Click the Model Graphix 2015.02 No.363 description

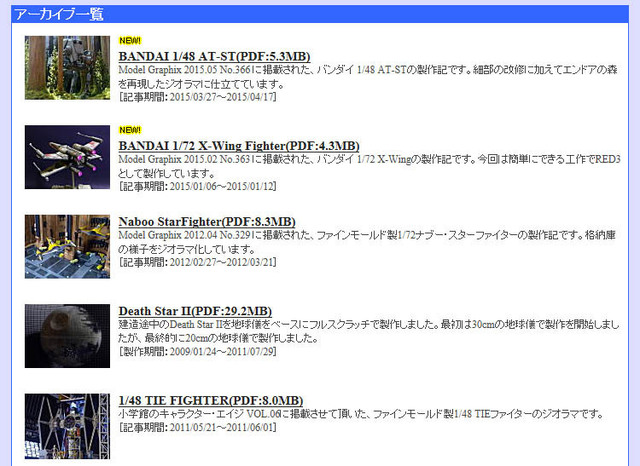(x=369, y=166)
